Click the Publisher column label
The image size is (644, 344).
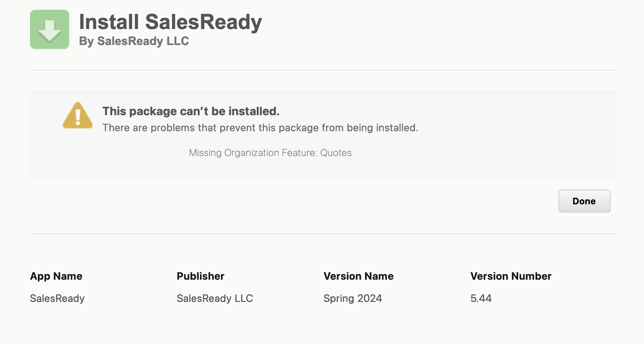200,276
